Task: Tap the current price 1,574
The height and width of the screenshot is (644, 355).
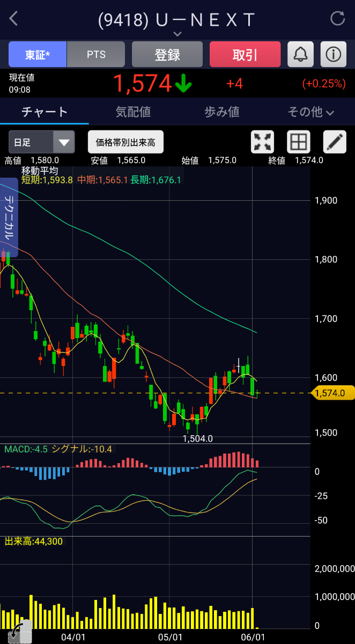Action: coord(142,83)
